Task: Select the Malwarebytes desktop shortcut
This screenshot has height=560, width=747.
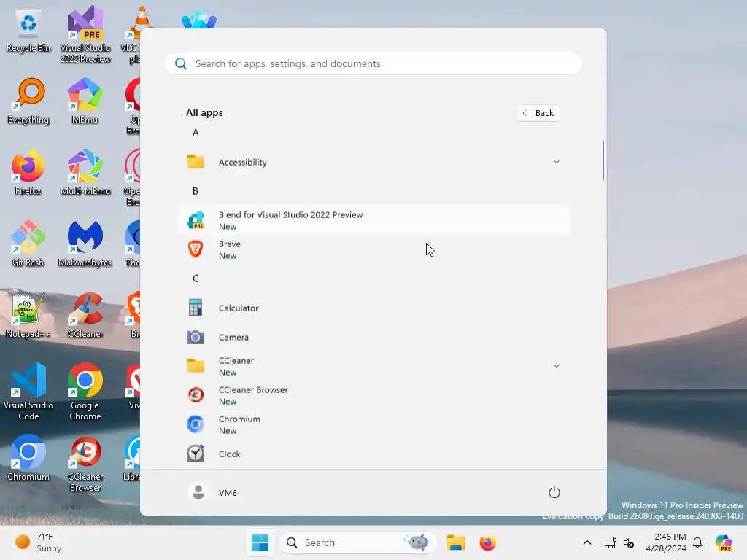Action: pos(85,244)
